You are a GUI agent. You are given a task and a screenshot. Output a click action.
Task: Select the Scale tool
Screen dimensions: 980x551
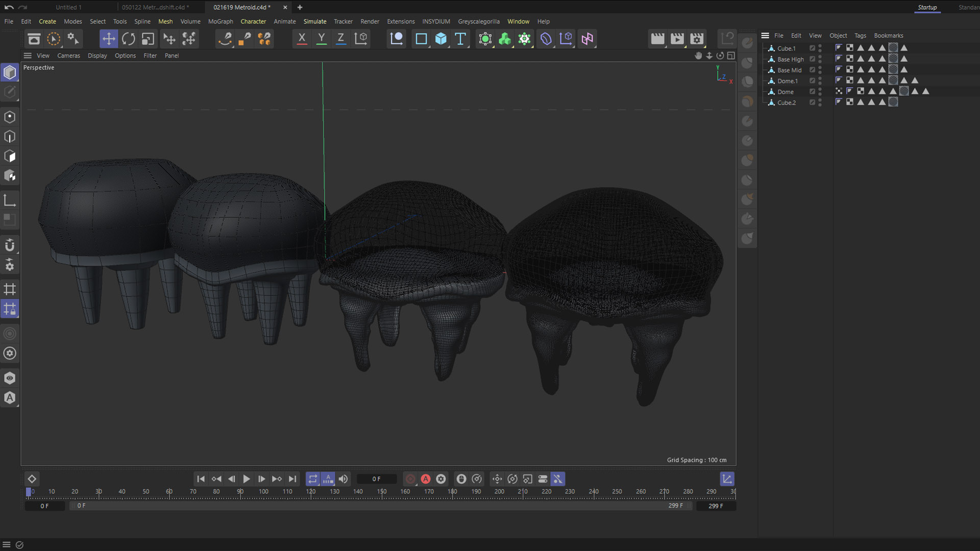148,39
